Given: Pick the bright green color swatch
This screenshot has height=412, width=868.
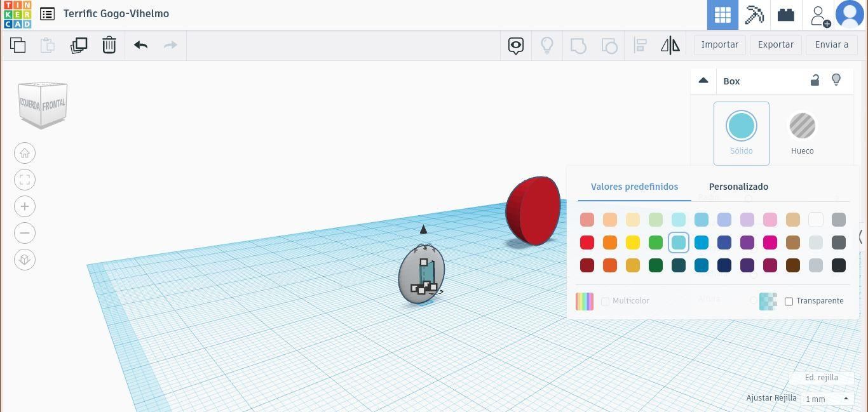Looking at the screenshot, I should coord(656,243).
